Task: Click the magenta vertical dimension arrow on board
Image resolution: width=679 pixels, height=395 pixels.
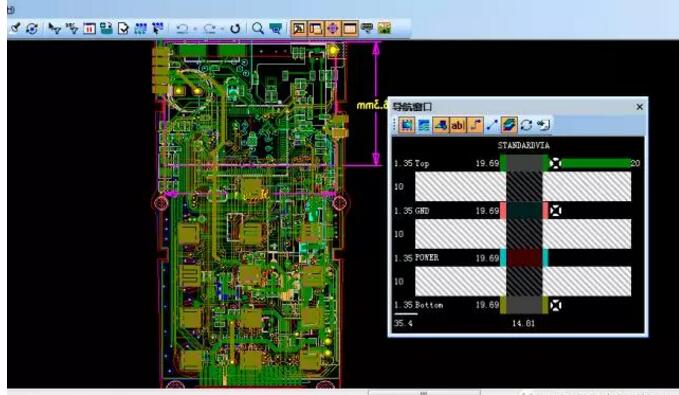Action: (376, 104)
